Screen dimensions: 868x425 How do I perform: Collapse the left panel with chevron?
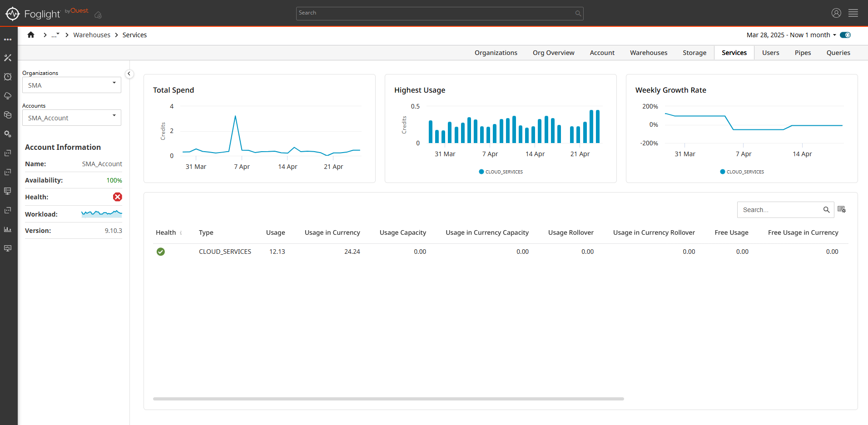click(129, 74)
